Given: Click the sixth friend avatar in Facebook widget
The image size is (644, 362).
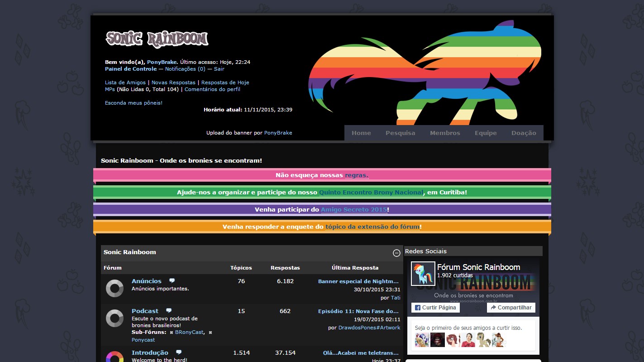Looking at the screenshot, I should point(498,340).
